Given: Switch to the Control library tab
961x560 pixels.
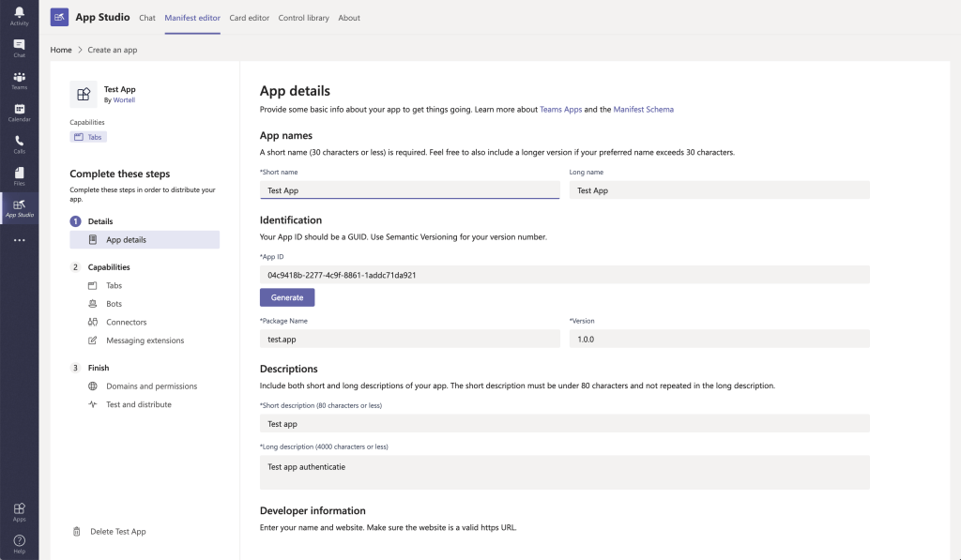Looking at the screenshot, I should point(303,18).
